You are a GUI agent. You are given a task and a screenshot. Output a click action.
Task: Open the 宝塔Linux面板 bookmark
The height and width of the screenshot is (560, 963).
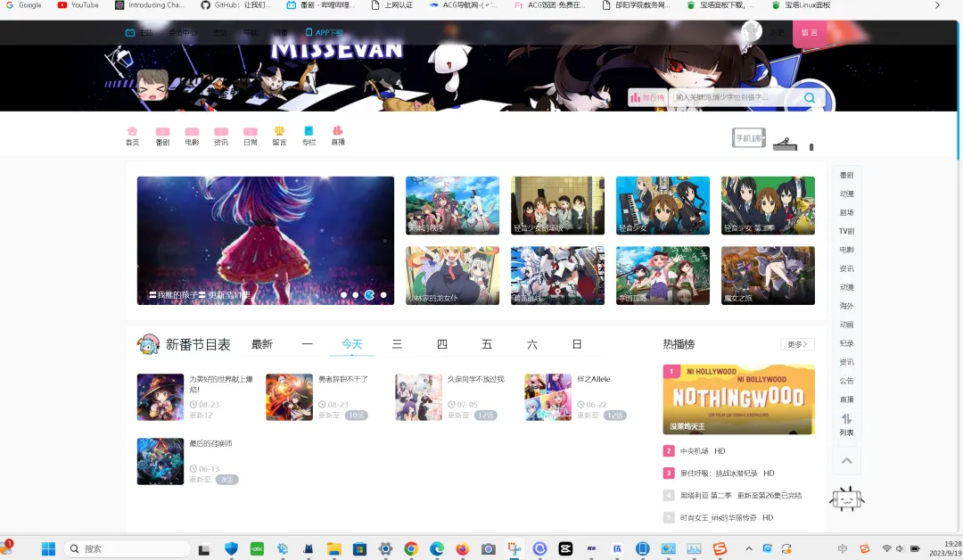pyautogui.click(x=802, y=5)
